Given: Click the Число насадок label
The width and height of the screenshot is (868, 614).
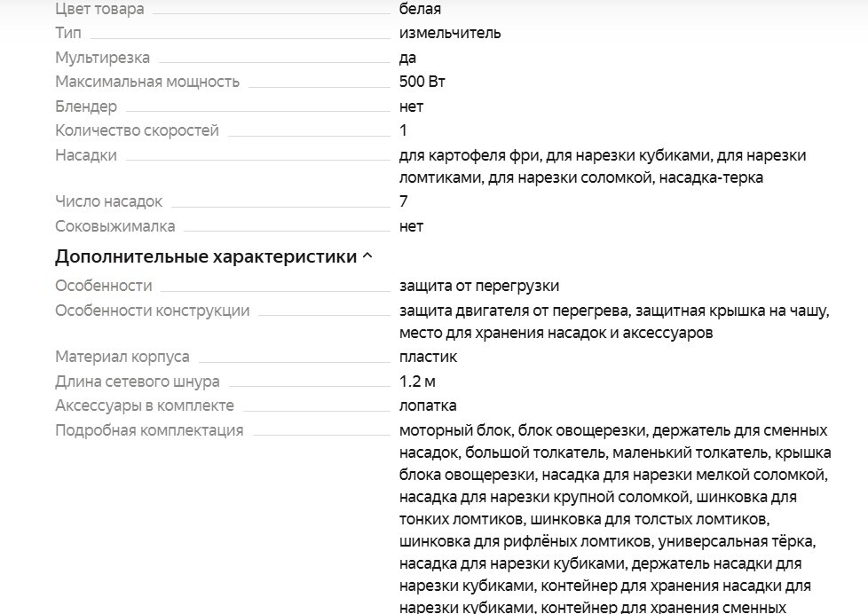Looking at the screenshot, I should (108, 201).
